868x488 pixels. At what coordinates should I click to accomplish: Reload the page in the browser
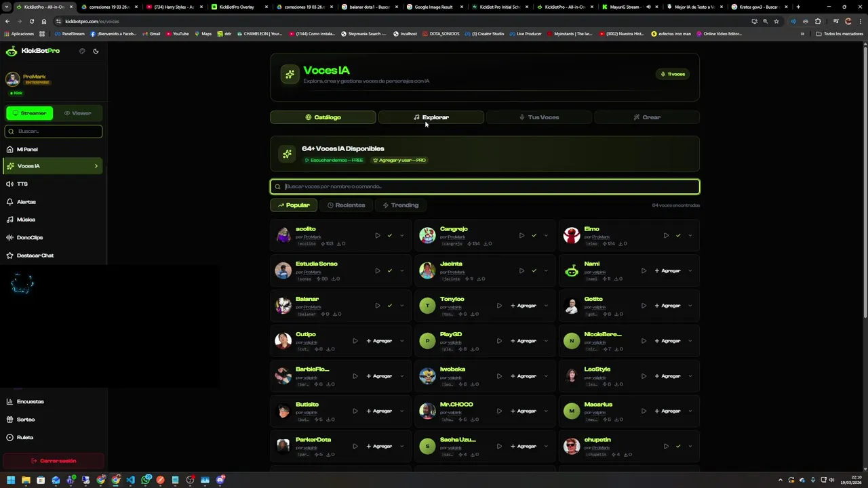pos(31,21)
